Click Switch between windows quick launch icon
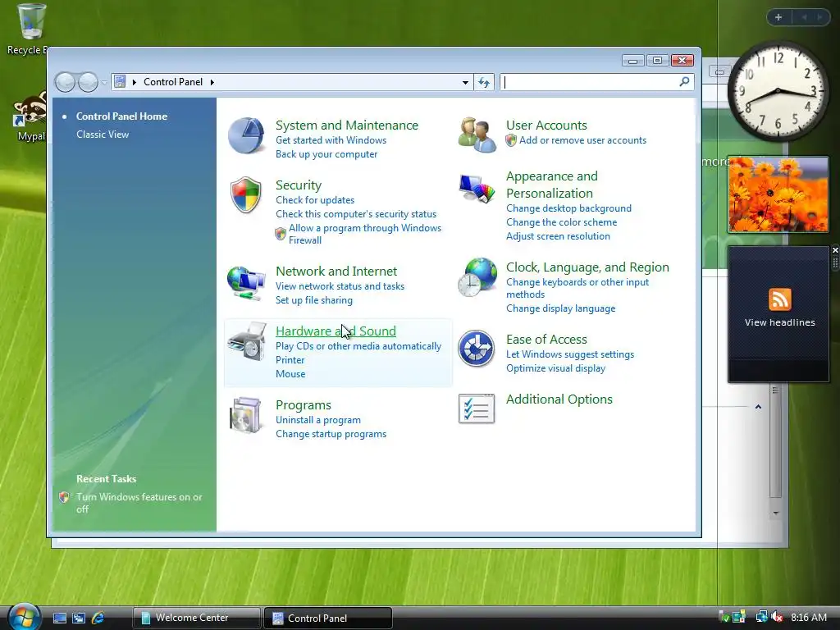This screenshot has height=630, width=840. (79, 619)
